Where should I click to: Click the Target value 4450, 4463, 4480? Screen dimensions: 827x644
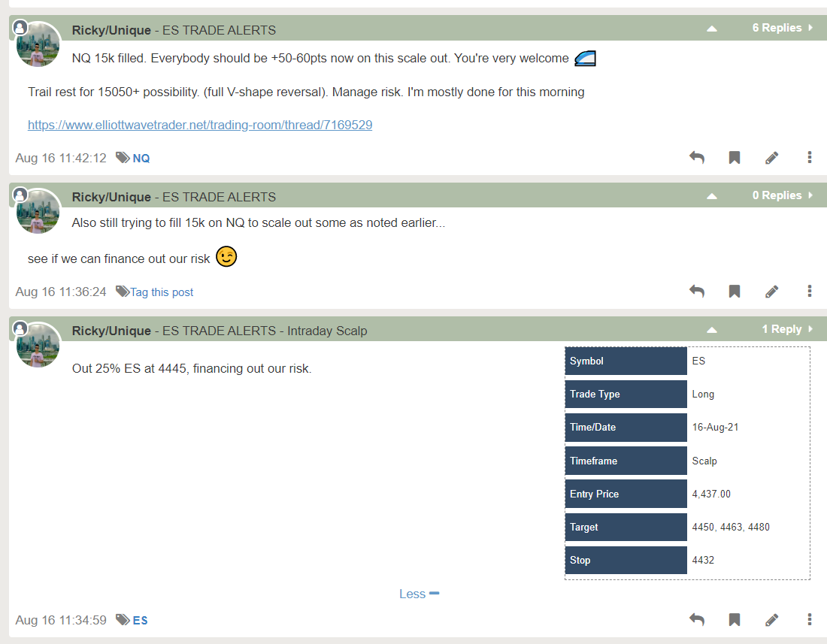[x=731, y=527]
